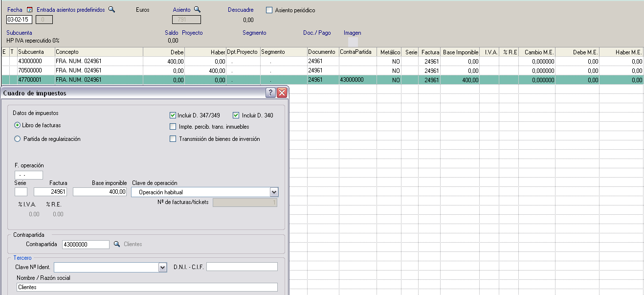Click the Cambio M.E. column header
644x295 pixels.
(x=537, y=52)
